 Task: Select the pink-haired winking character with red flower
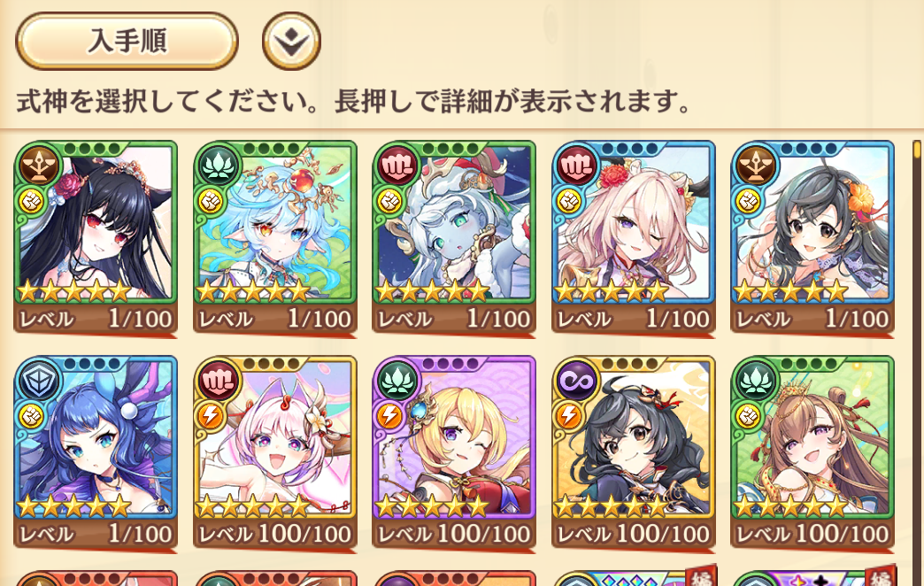coord(634,237)
